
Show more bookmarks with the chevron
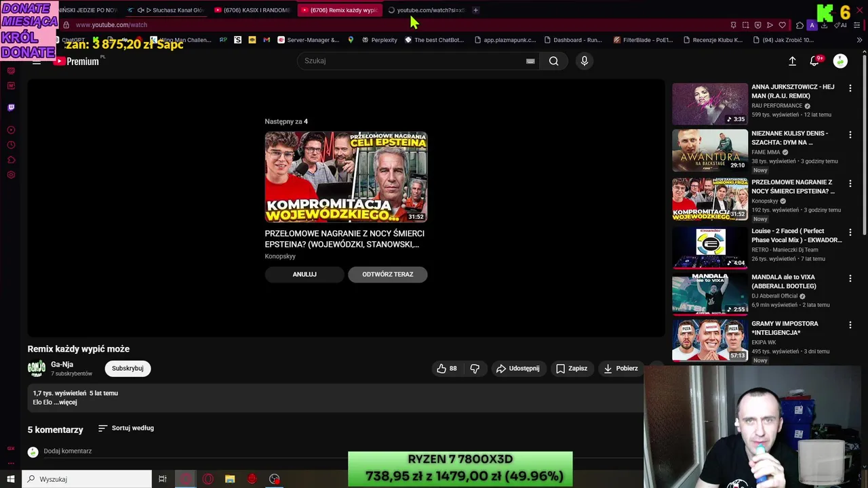click(859, 40)
